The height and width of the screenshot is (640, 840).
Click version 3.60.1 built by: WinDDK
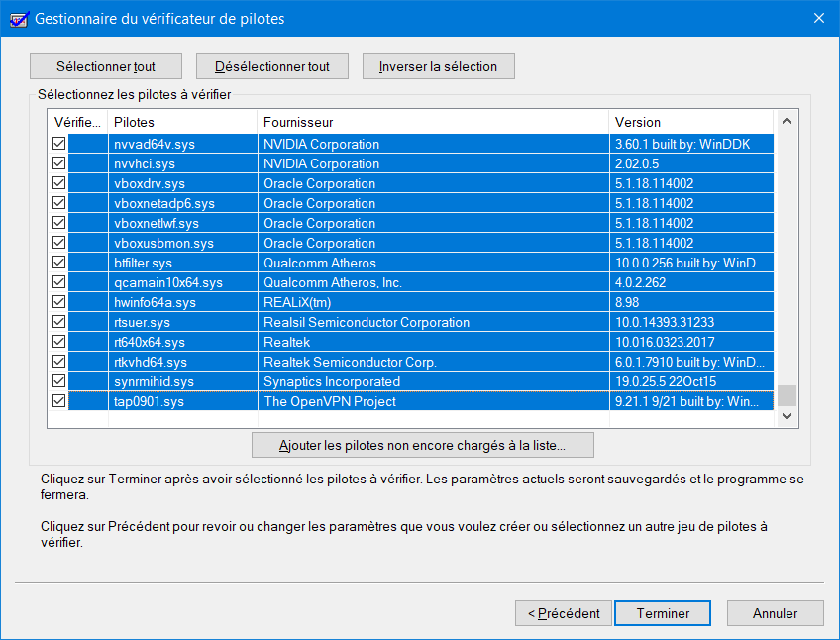point(691,144)
